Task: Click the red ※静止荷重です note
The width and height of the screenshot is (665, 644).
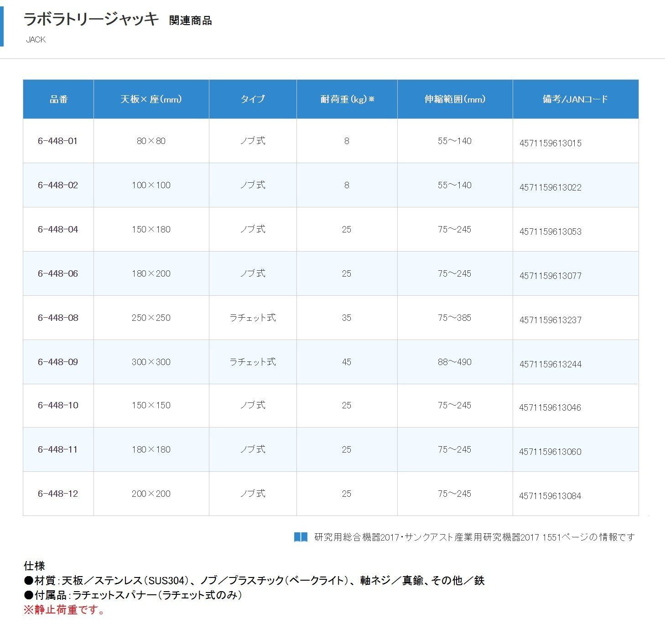Action: 64,610
